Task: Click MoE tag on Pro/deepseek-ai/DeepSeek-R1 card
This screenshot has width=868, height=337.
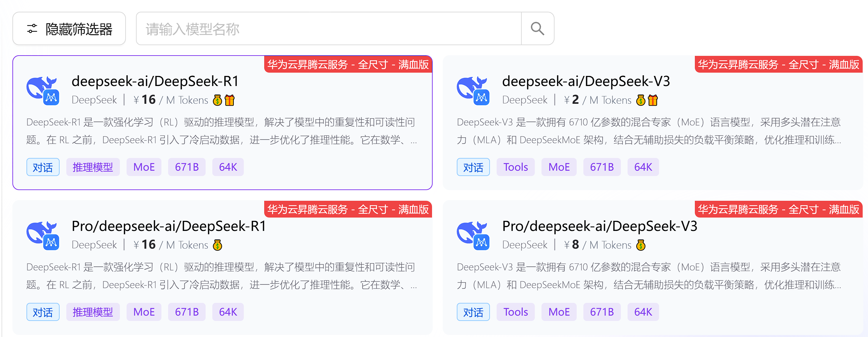Action: pos(144,312)
